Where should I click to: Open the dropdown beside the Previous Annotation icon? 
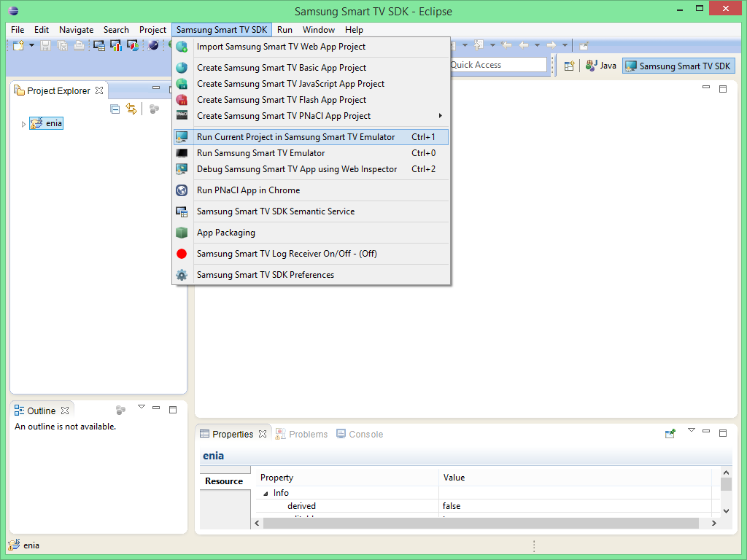[492, 45]
